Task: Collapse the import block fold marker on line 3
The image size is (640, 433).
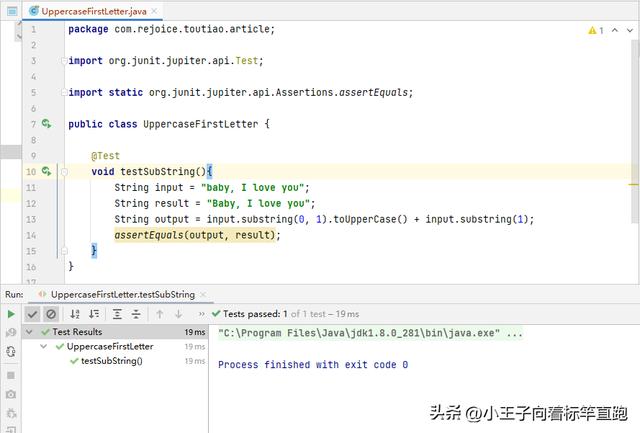Action: pos(64,61)
